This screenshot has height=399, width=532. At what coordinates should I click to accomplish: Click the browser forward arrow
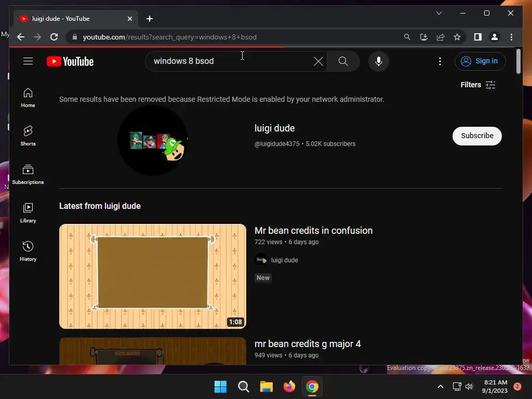pos(37,37)
